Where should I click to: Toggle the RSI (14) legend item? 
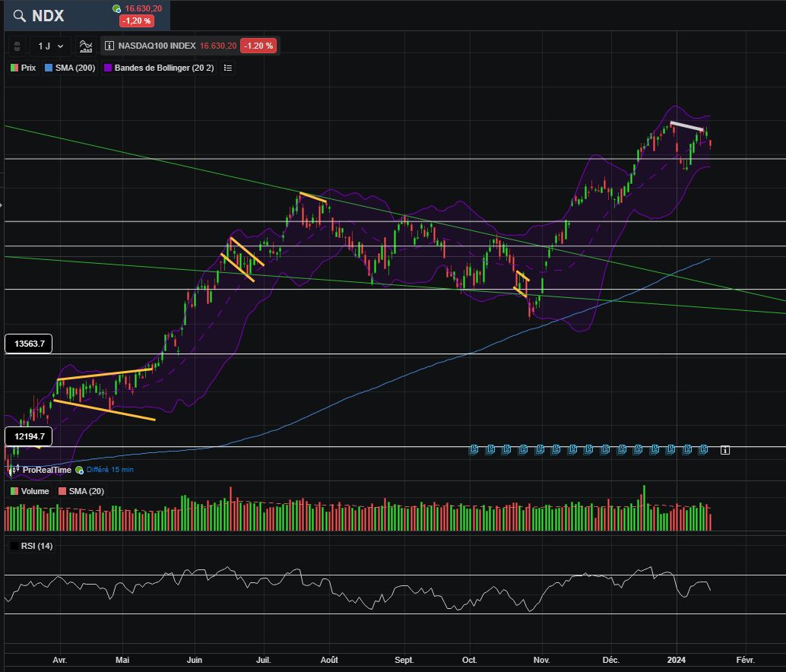32,546
